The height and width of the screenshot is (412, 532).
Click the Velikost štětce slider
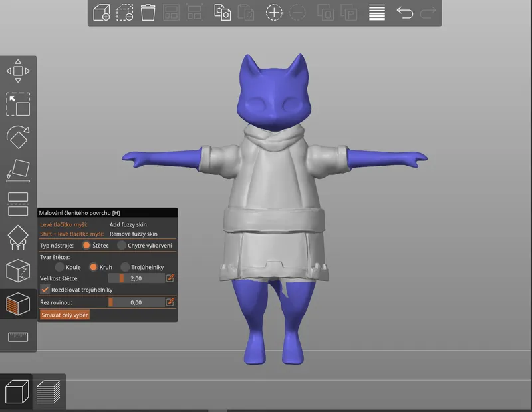[136, 278]
